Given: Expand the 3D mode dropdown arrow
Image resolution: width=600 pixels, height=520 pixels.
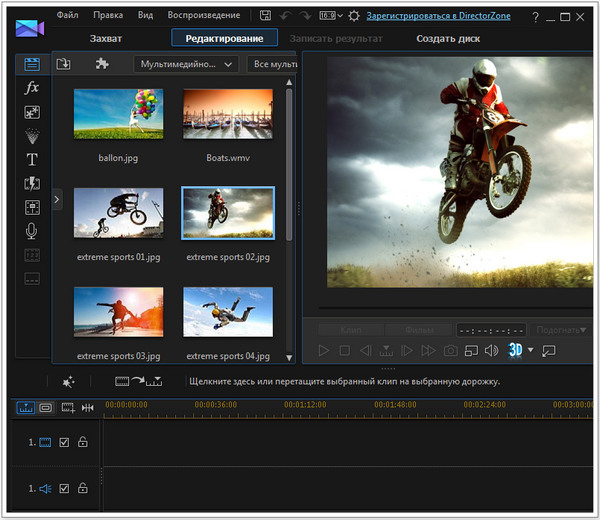Looking at the screenshot, I should tap(532, 350).
